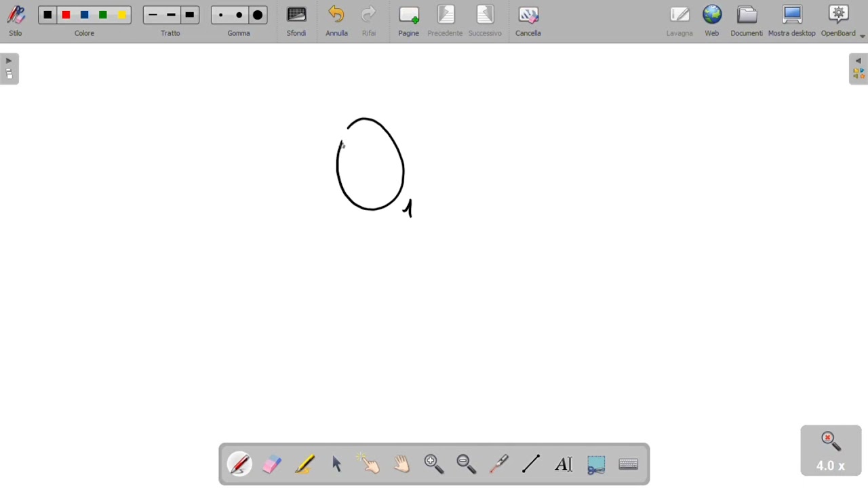The height and width of the screenshot is (488, 868).
Task: Switch to Web mode
Action: click(x=712, y=21)
